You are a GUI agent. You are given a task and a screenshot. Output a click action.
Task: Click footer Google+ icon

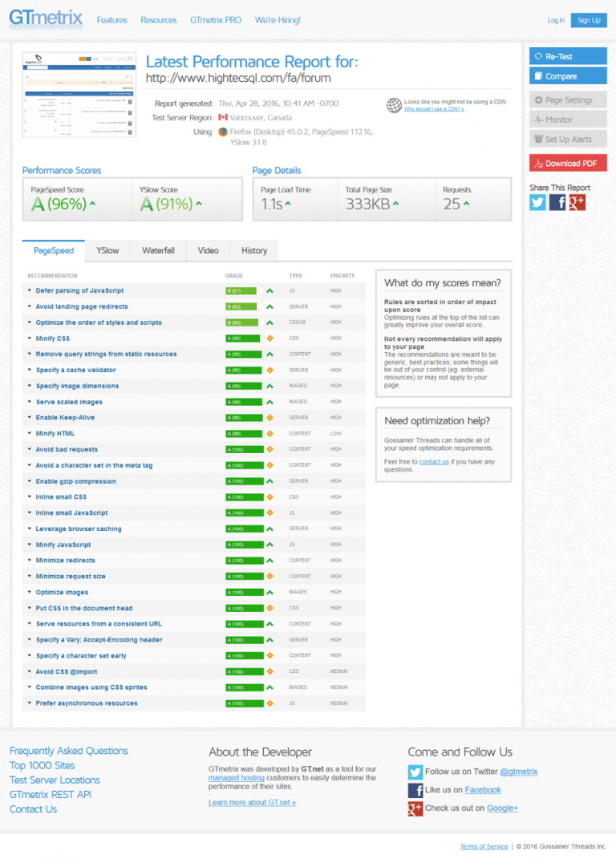pyautogui.click(x=415, y=808)
